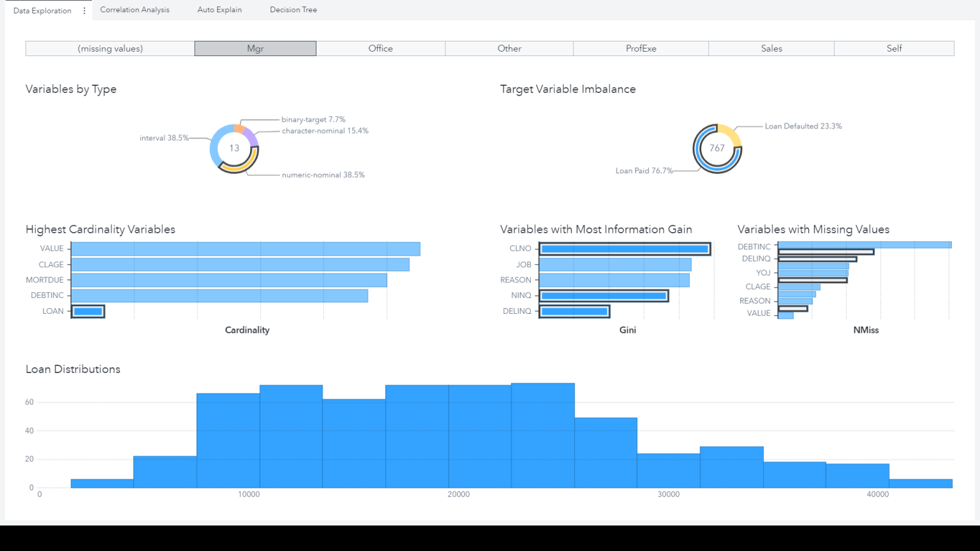Open the Auto Explain tab
Image resolution: width=980 pixels, height=551 pixels.
pos(219,10)
